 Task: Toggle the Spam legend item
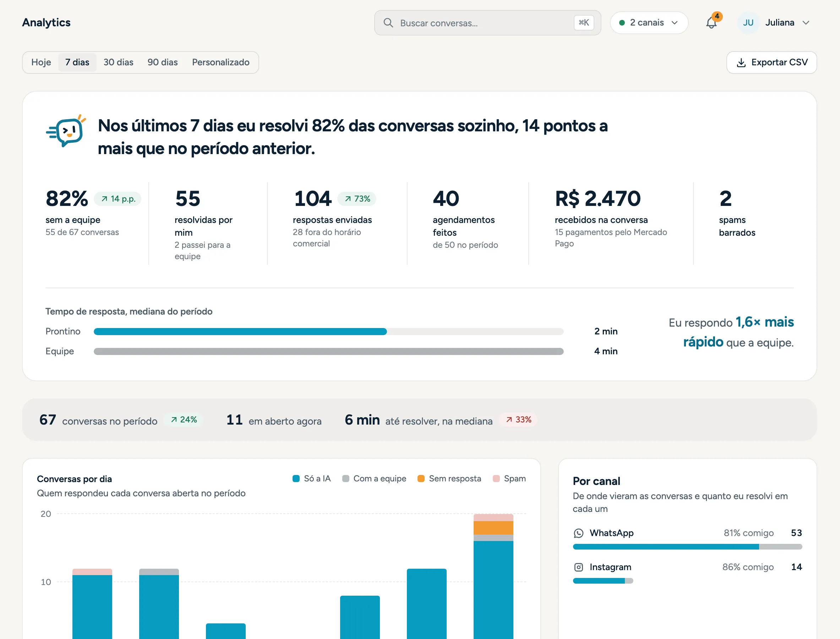point(509,479)
